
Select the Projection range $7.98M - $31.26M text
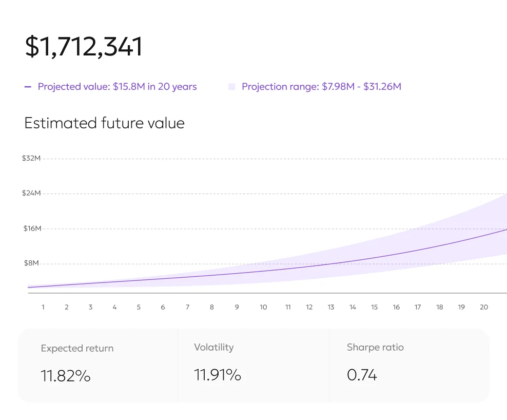point(321,87)
